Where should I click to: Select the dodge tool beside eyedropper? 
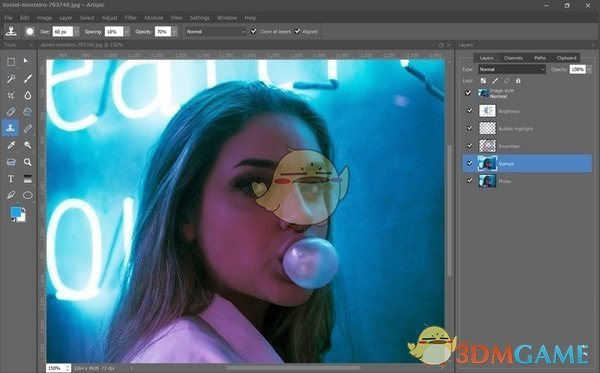point(28,145)
